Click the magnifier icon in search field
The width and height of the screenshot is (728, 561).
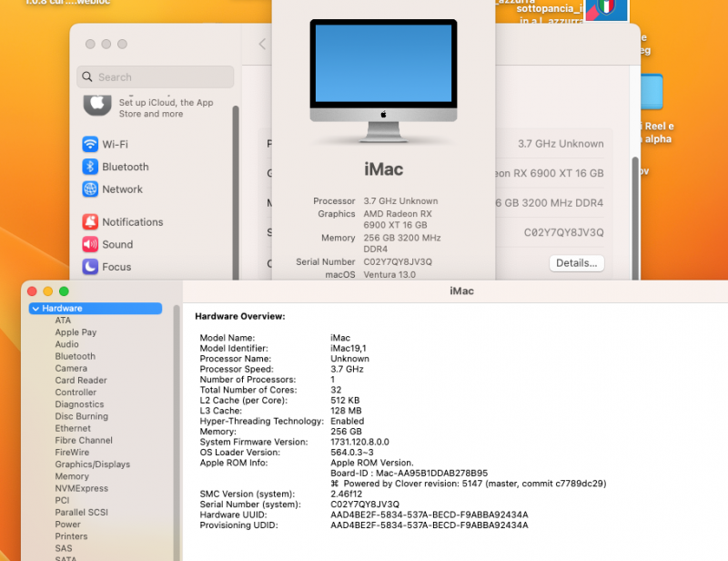(x=87, y=76)
